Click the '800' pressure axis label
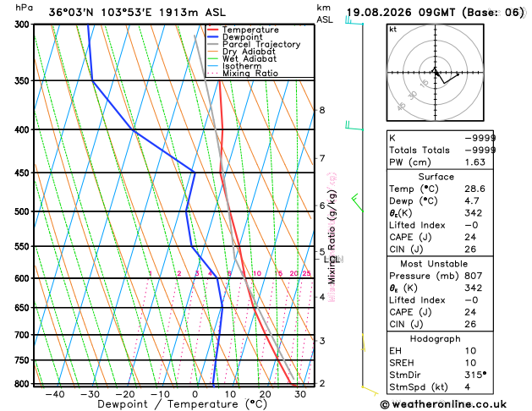The height and width of the screenshot is (411, 532). point(24,384)
